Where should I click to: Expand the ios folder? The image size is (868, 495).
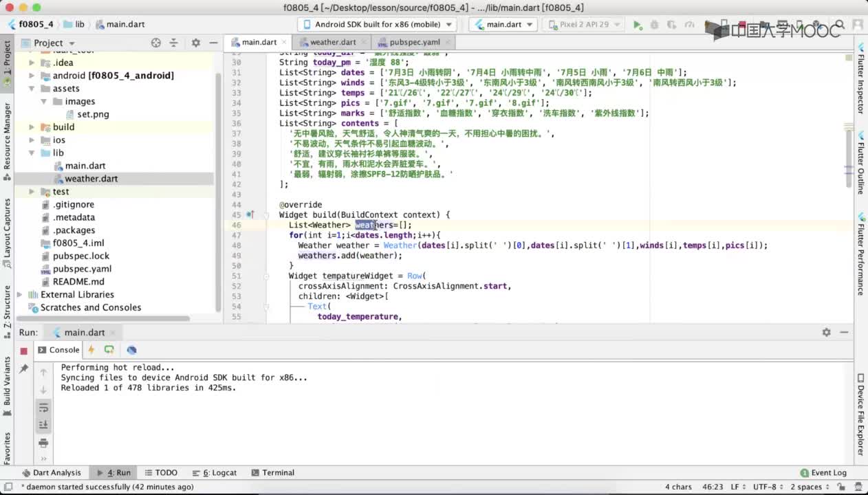coord(32,140)
